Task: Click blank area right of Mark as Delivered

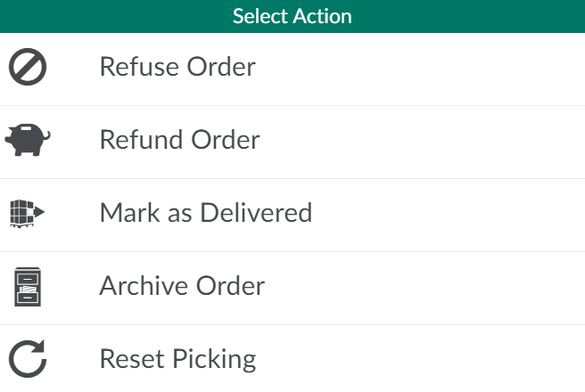Action: click(446, 214)
